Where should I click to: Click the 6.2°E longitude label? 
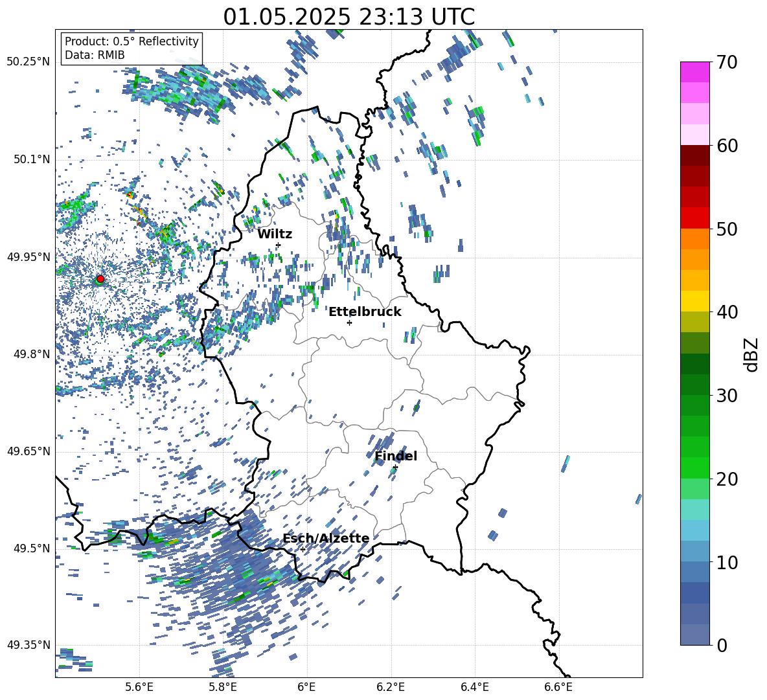coord(391,687)
